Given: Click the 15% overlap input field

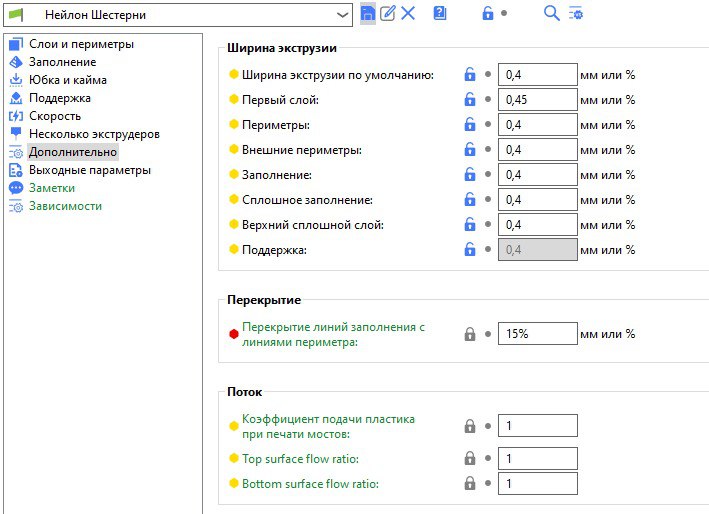Looking at the screenshot, I should (537, 334).
